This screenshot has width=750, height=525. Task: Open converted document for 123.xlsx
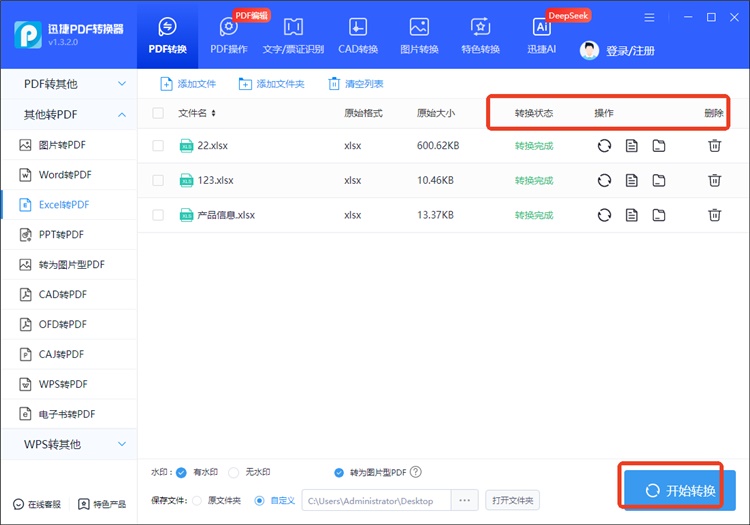(631, 180)
